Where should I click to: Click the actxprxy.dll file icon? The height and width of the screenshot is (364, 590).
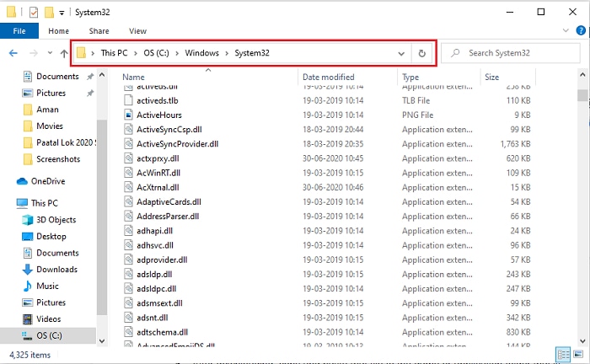coord(128,158)
